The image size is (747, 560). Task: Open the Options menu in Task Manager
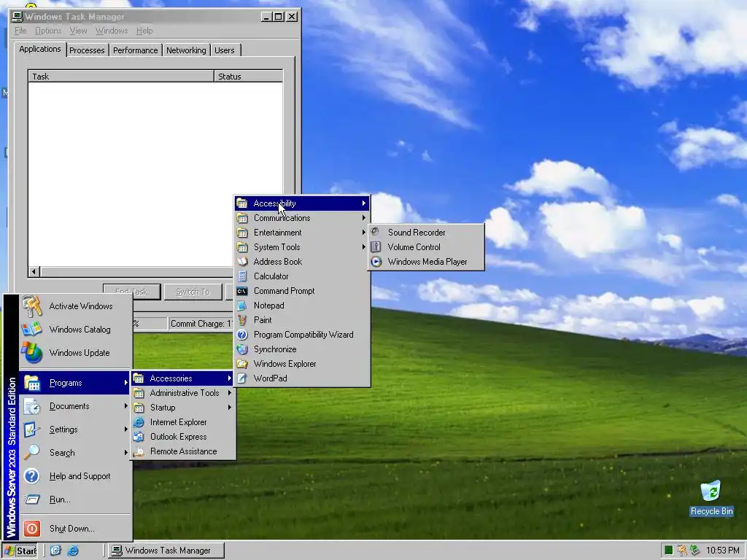pyautogui.click(x=48, y=31)
